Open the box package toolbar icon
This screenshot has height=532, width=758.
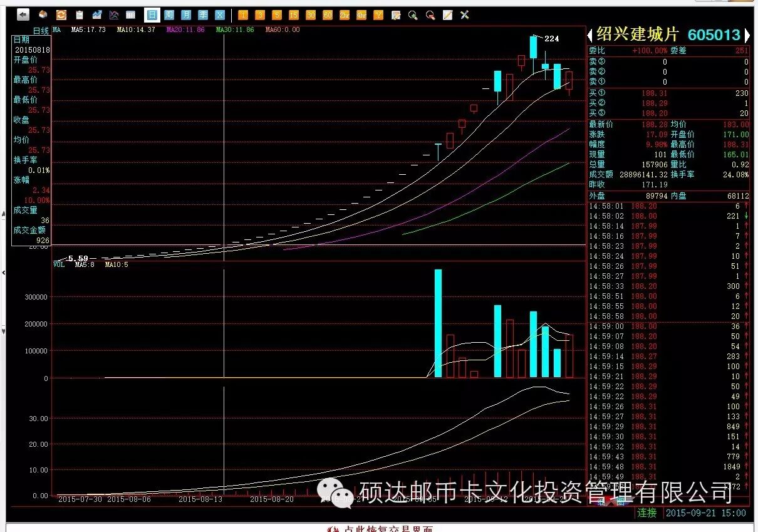[x=43, y=14]
